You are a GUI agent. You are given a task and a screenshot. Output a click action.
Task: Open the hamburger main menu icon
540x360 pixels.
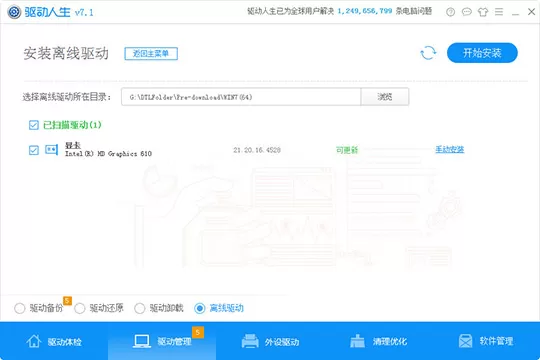pyautogui.click(x=499, y=12)
